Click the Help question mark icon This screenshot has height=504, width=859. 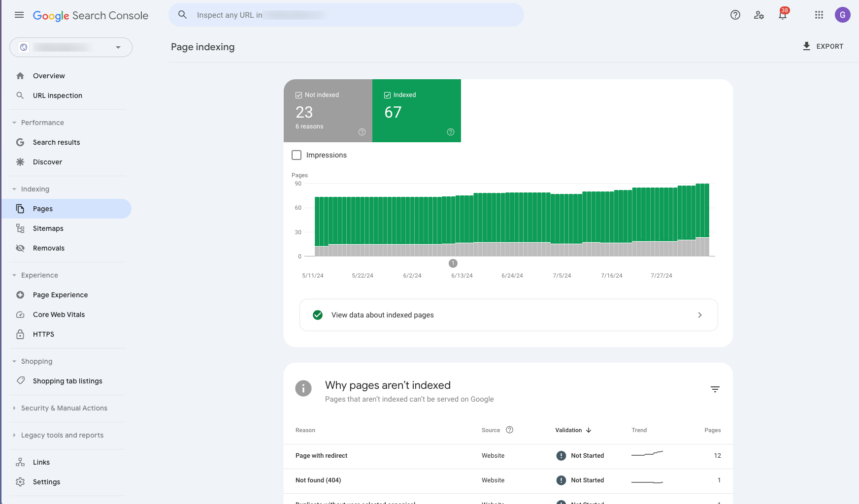coord(735,15)
